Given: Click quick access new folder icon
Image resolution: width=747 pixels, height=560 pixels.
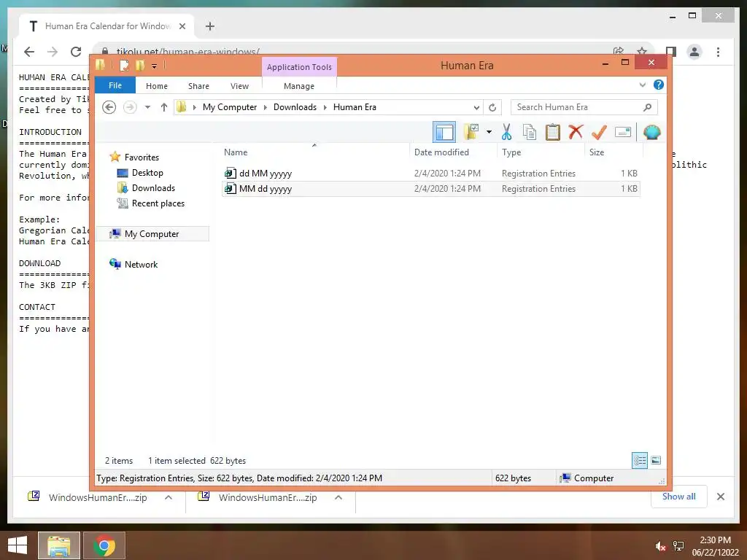Looking at the screenshot, I should [x=139, y=65].
